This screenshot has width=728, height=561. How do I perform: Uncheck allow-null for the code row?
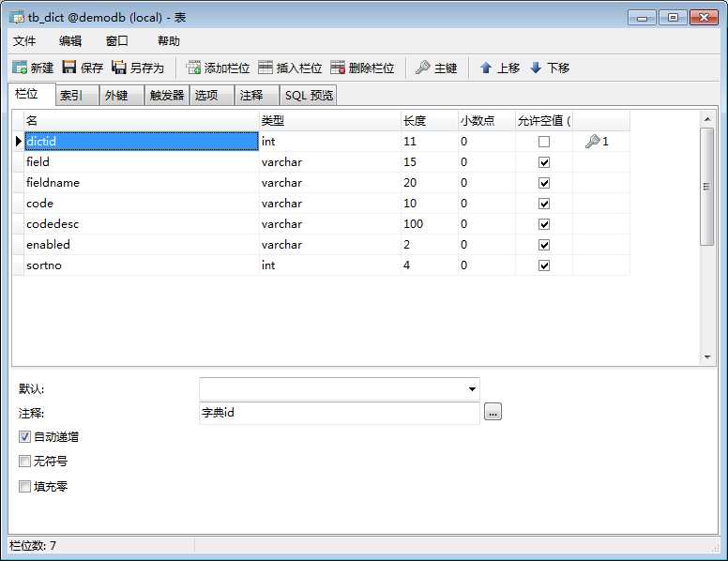click(x=544, y=204)
